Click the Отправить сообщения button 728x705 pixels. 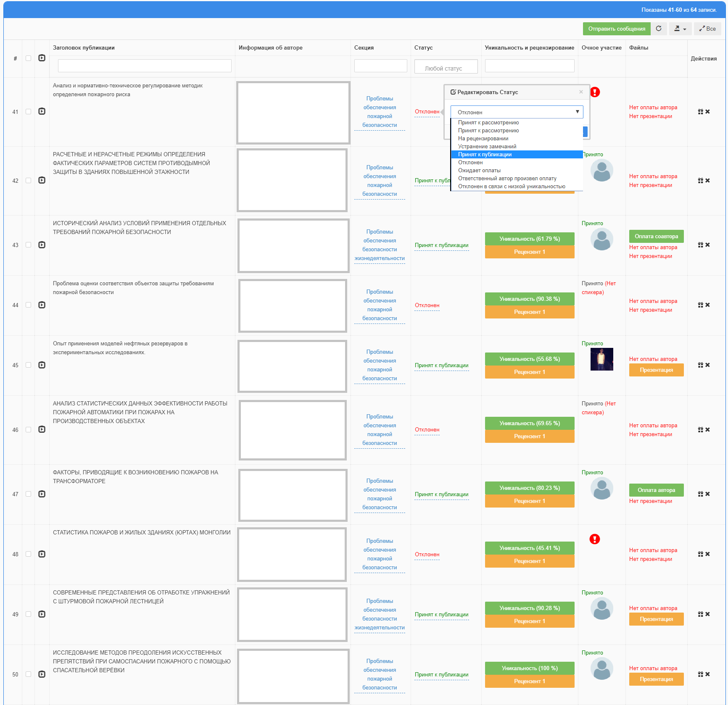pos(616,29)
